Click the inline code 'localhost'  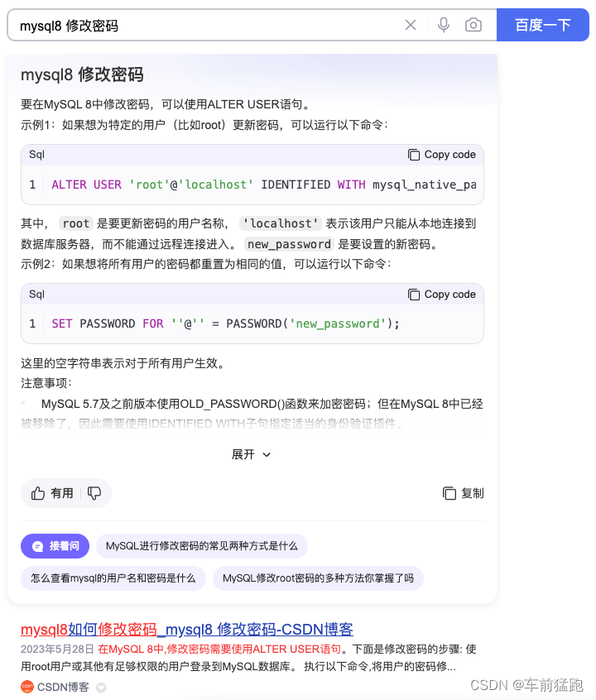pos(281,223)
